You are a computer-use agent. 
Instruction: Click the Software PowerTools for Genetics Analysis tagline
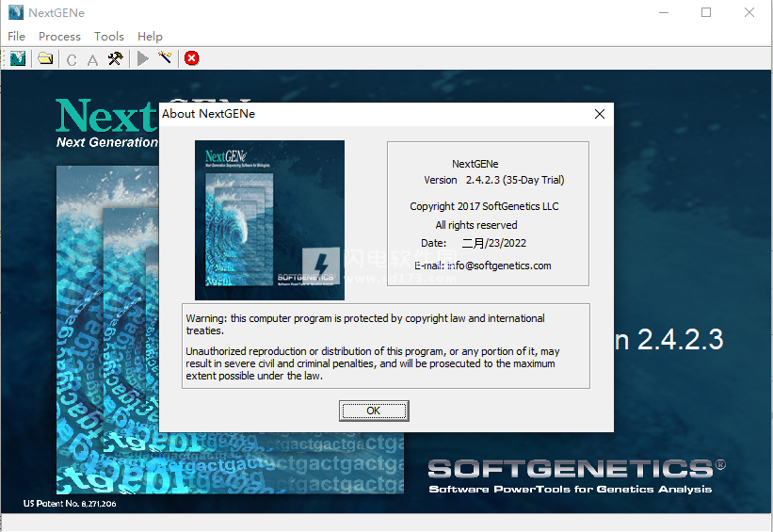(x=571, y=489)
